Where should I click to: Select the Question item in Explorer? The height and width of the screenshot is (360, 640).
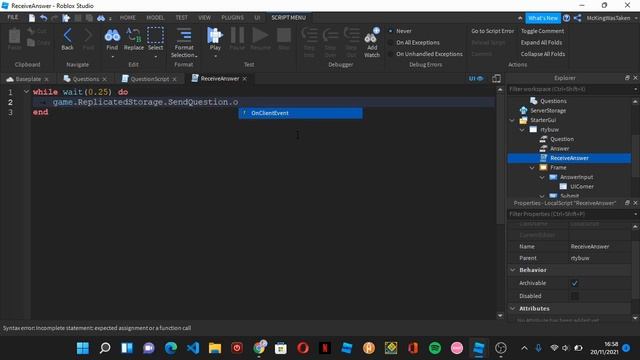pyautogui.click(x=562, y=139)
